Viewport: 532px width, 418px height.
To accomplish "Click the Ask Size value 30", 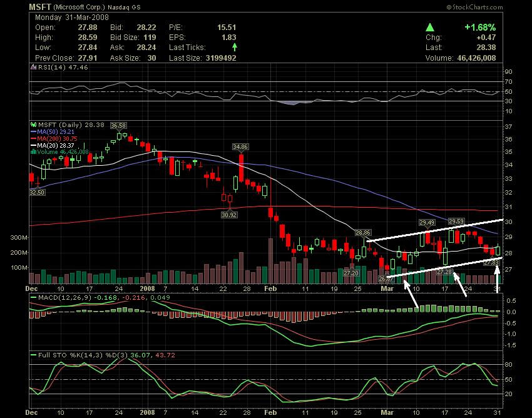I will [x=151, y=58].
